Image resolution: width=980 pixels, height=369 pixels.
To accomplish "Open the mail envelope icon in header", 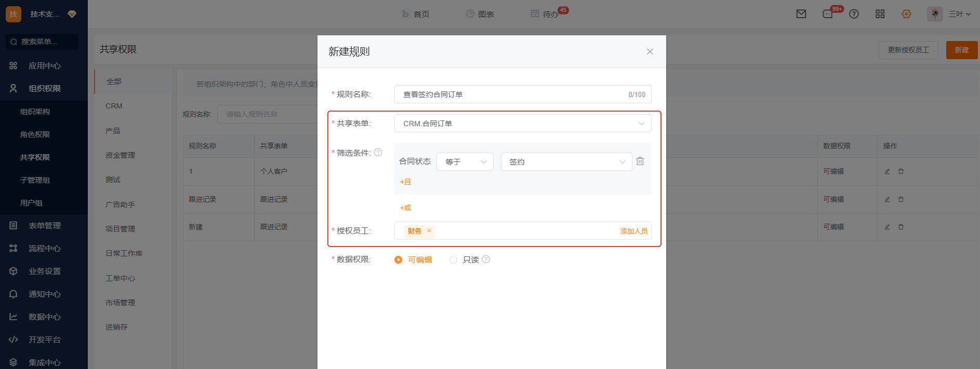I will pos(801,14).
